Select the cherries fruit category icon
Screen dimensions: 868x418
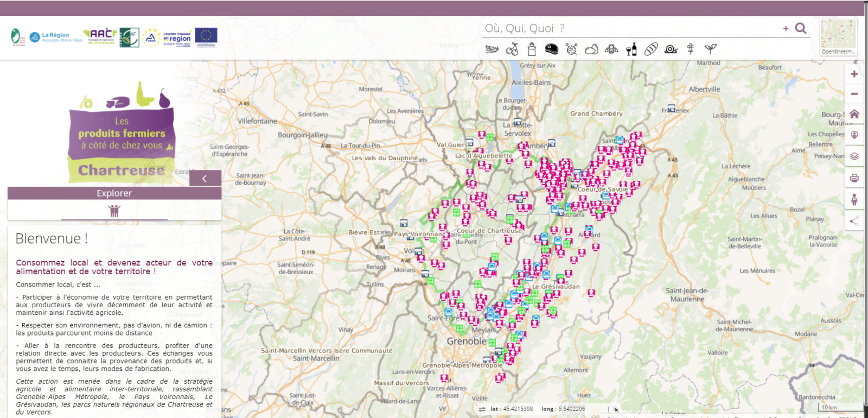coord(512,49)
